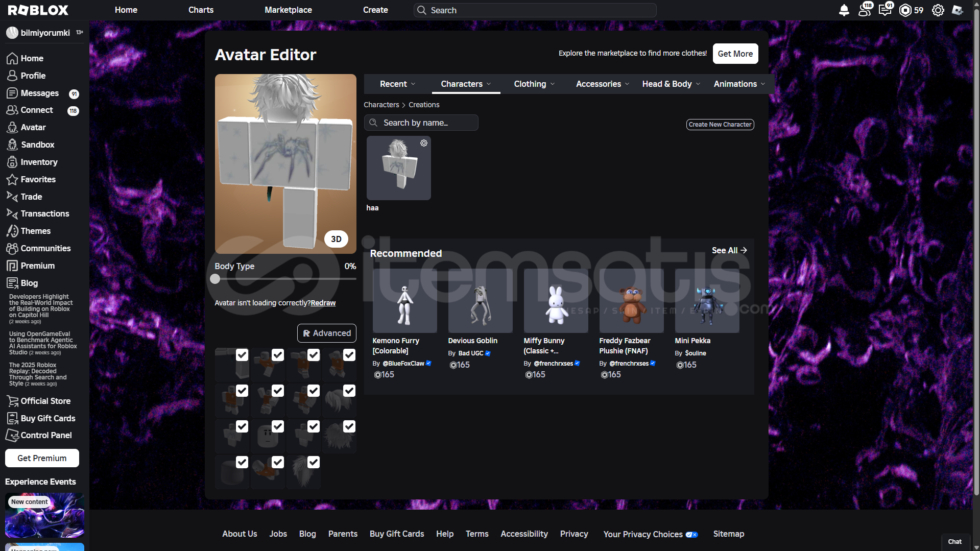
Task: Uncheck the first equipped item checkbox
Action: (x=242, y=355)
